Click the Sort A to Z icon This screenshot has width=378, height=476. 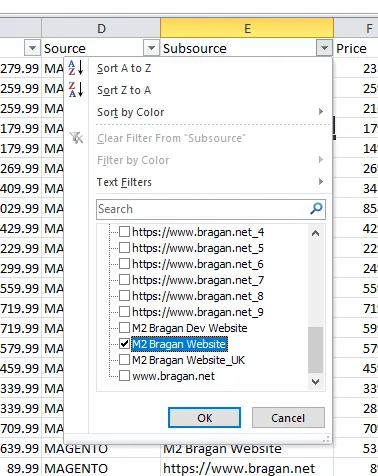(x=76, y=68)
